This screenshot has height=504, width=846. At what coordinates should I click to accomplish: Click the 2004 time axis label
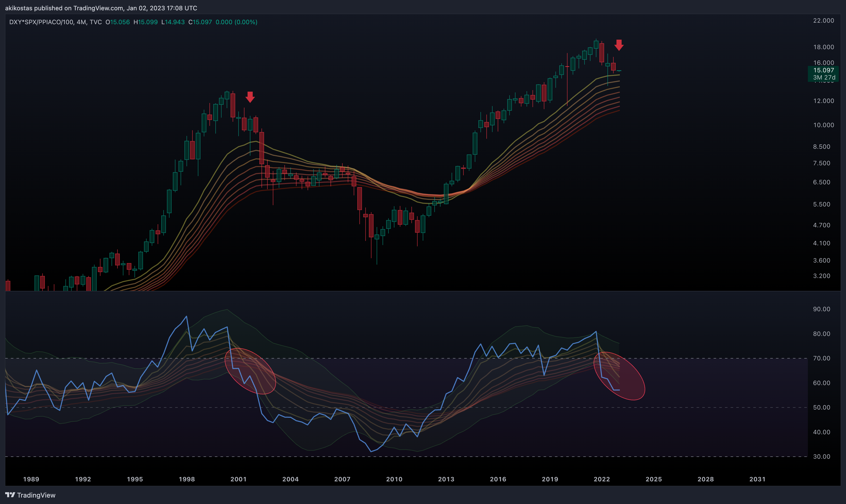291,479
